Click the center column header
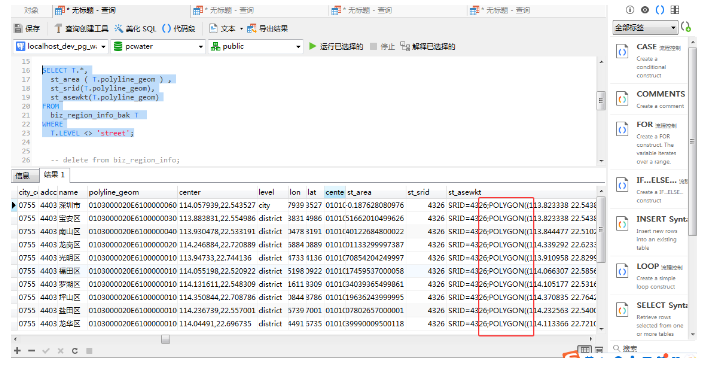Viewport: 703px width, 371px height. [x=217, y=192]
